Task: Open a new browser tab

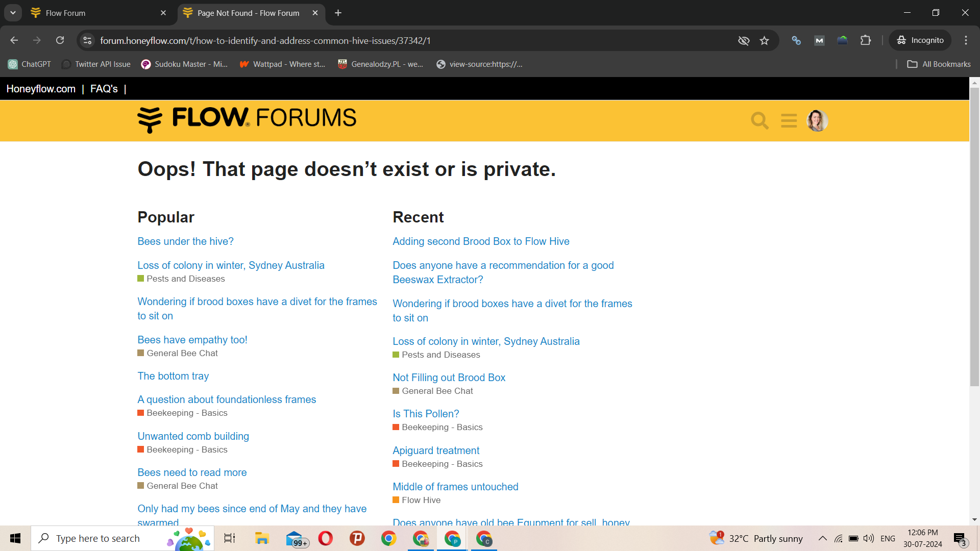Action: 338,13
